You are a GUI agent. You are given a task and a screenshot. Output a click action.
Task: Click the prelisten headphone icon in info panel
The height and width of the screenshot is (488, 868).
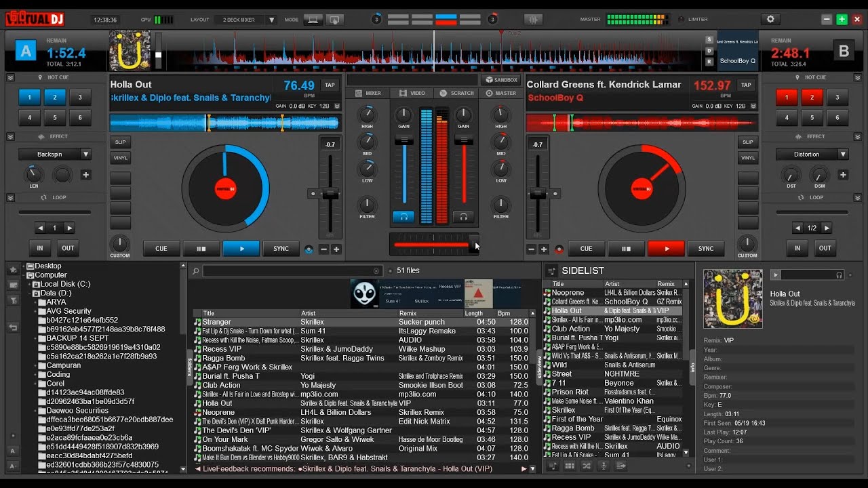click(840, 274)
